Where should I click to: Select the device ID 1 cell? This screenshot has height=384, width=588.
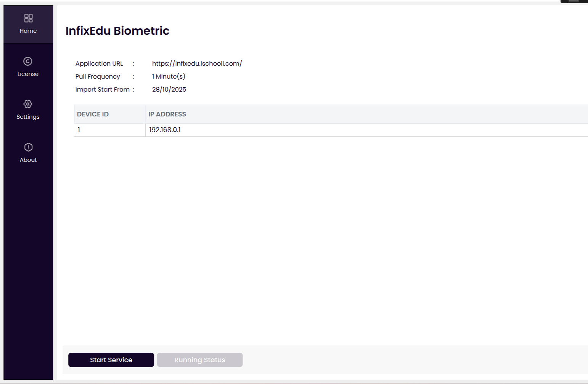coord(79,130)
